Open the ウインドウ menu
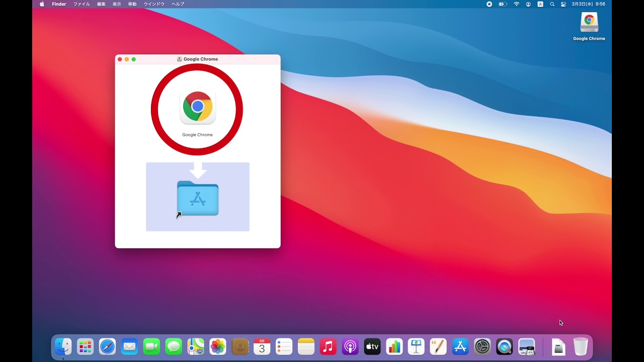The width and height of the screenshot is (644, 362). pyautogui.click(x=154, y=4)
